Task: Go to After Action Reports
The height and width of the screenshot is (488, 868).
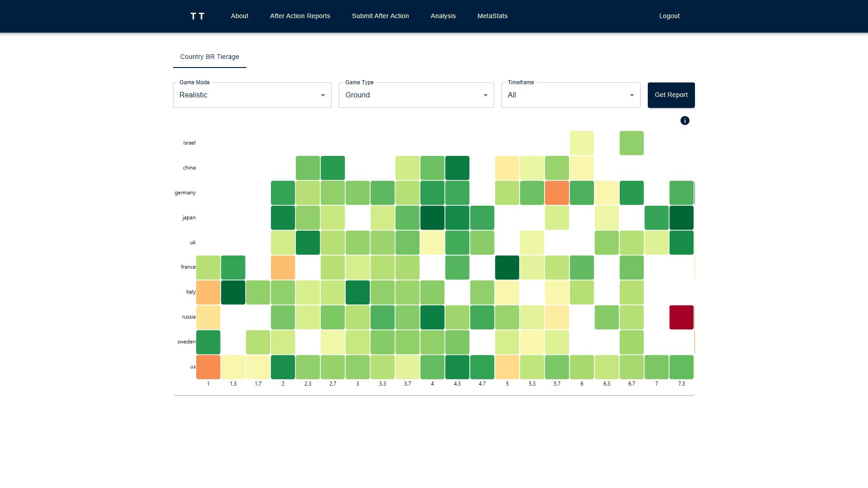Action: click(x=300, y=16)
